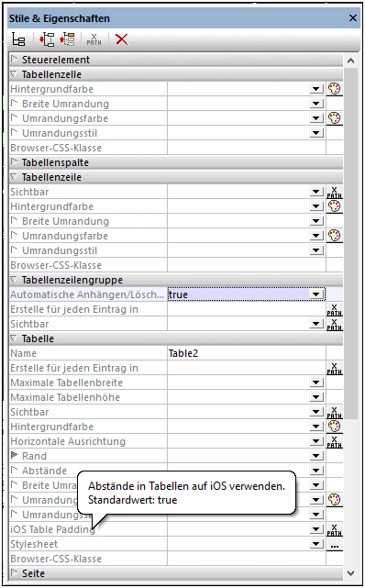Click the XPath toolbar button
The height and width of the screenshot is (588, 365).
click(94, 39)
